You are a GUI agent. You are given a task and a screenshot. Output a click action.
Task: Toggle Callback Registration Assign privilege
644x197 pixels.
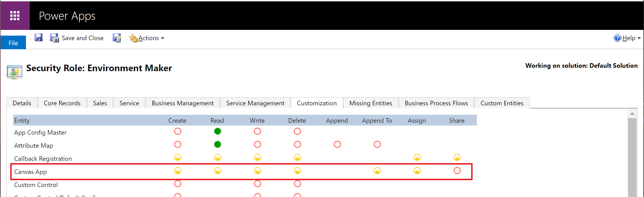[417, 157]
